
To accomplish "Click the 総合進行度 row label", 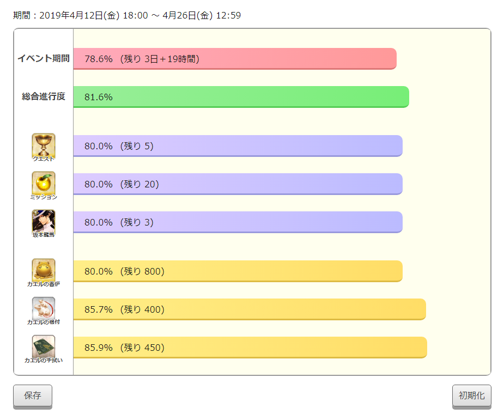I will pos(44,96).
